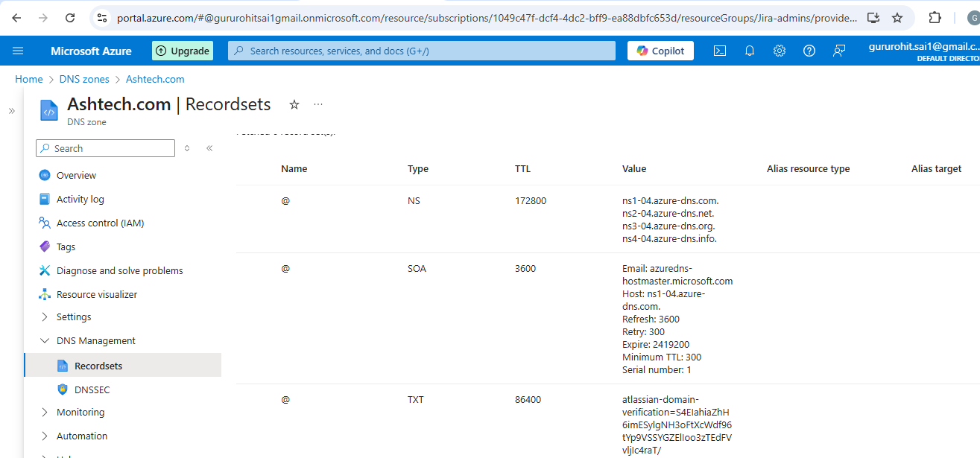Click the Tags icon
980x458 pixels.
[x=44, y=247]
